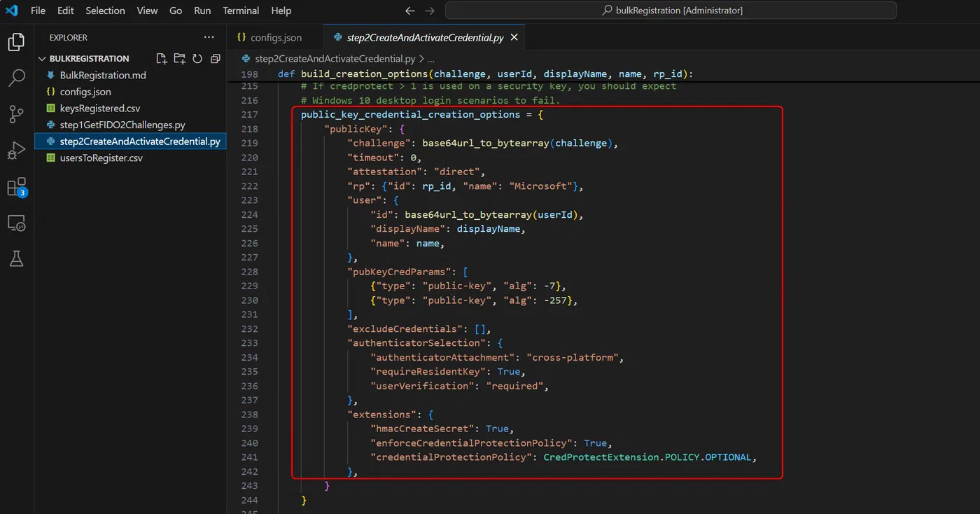Open usersToRegister.csv file
The height and width of the screenshot is (514, 980).
(x=101, y=158)
